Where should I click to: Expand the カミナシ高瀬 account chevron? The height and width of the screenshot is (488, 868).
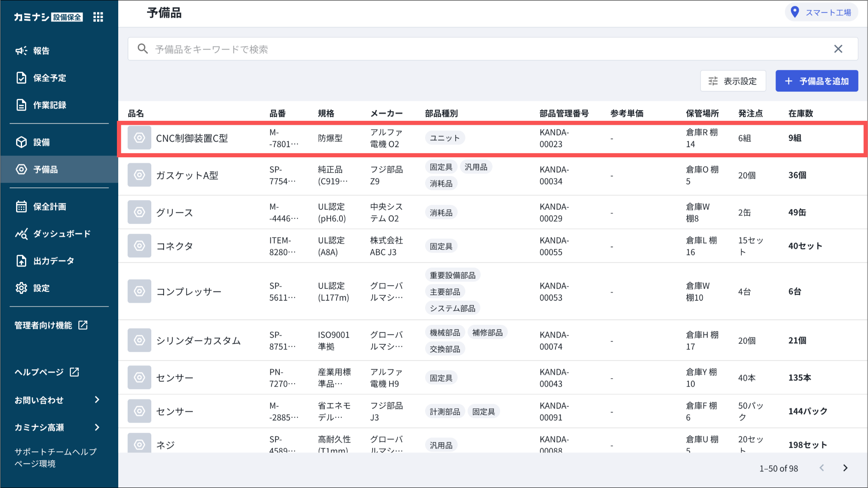pyautogui.click(x=97, y=427)
